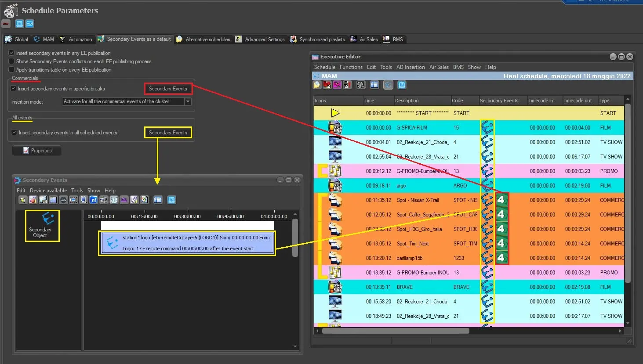Enable 'Show Secondary Events conflicts' checkbox
The height and width of the screenshot is (364, 643).
[11, 61]
